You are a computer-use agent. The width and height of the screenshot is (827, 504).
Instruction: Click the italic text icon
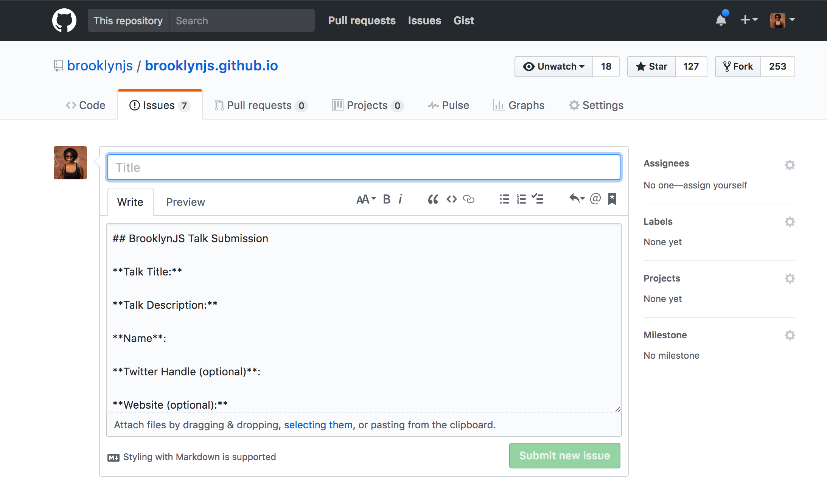click(400, 199)
